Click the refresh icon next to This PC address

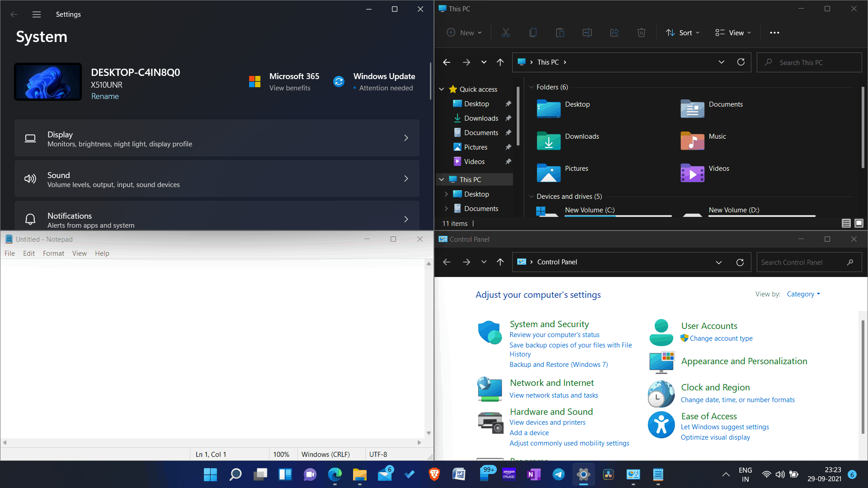[x=741, y=62]
